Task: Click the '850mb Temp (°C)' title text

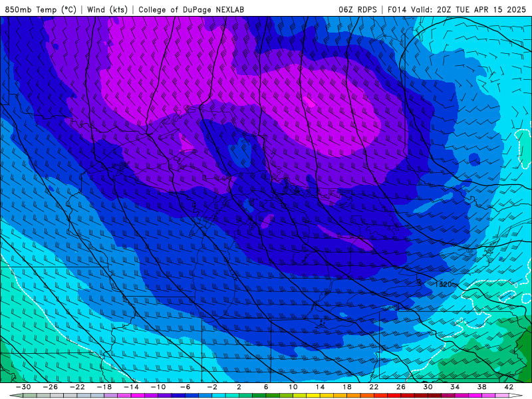Action: click(x=41, y=9)
